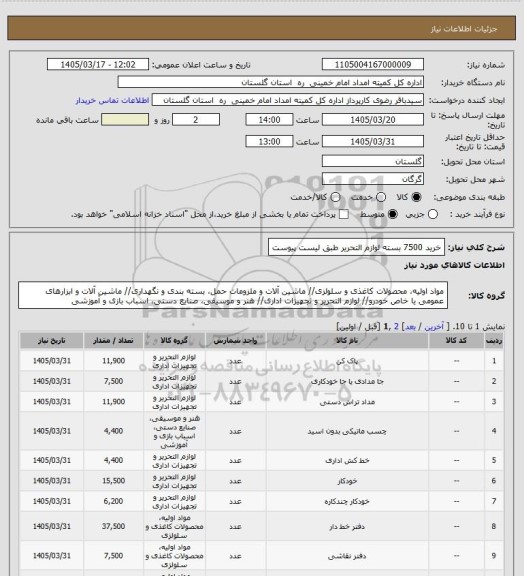524x576 pixels.
Task: Click the گروه کالا description box
Action: point(233,296)
